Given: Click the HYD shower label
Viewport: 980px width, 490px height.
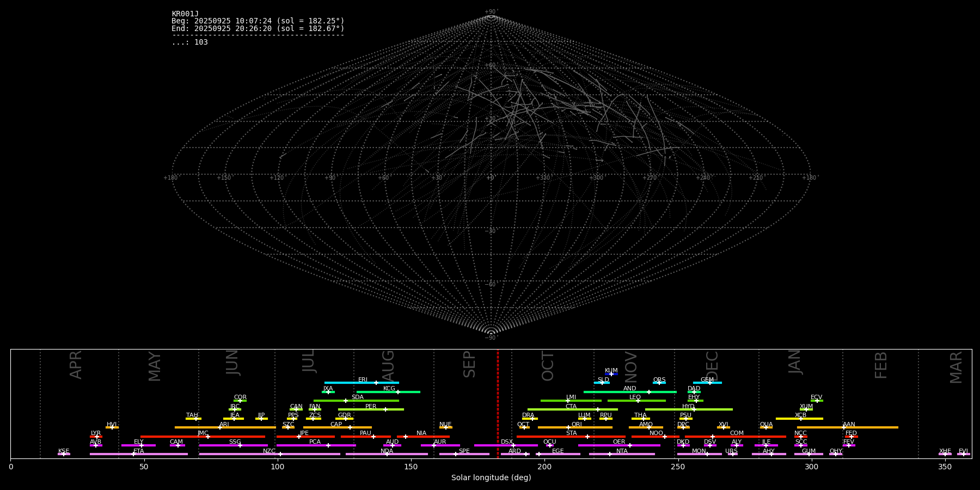Looking at the screenshot, I should tap(688, 407).
